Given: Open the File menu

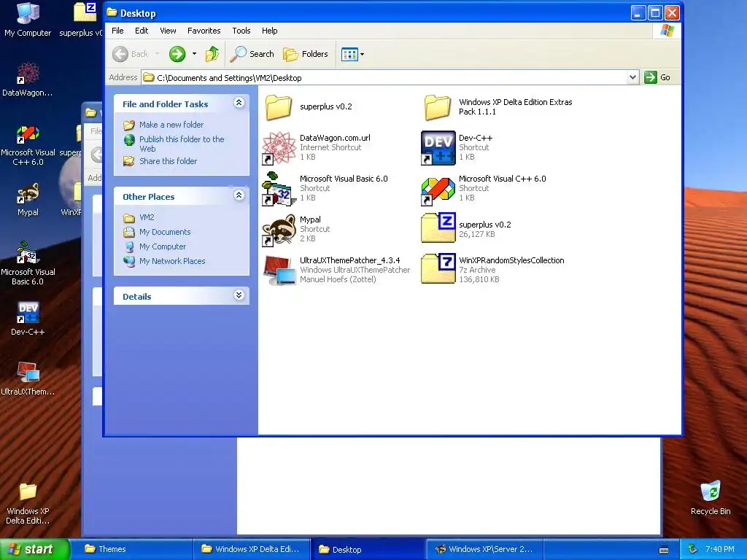Looking at the screenshot, I should click(x=117, y=31).
